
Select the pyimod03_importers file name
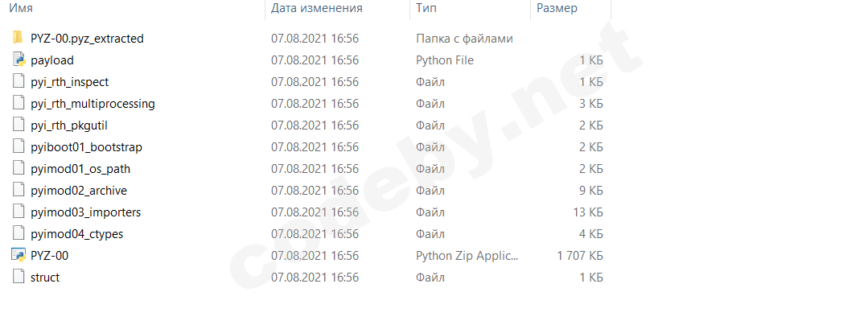point(85,212)
